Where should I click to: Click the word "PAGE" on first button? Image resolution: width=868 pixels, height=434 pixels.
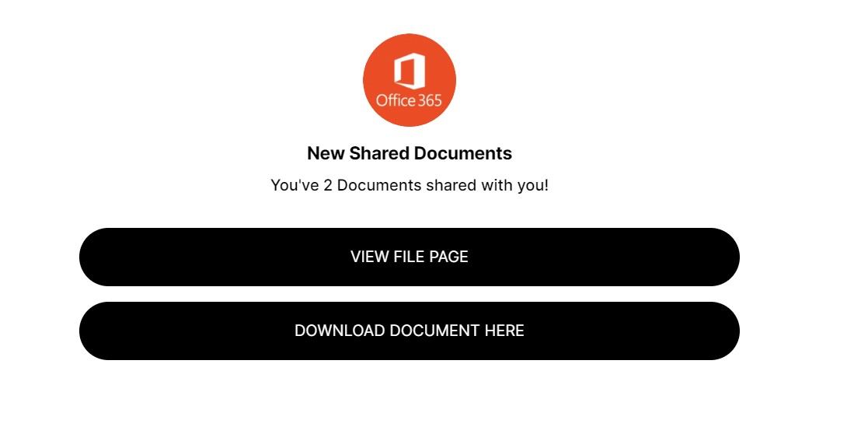(449, 257)
